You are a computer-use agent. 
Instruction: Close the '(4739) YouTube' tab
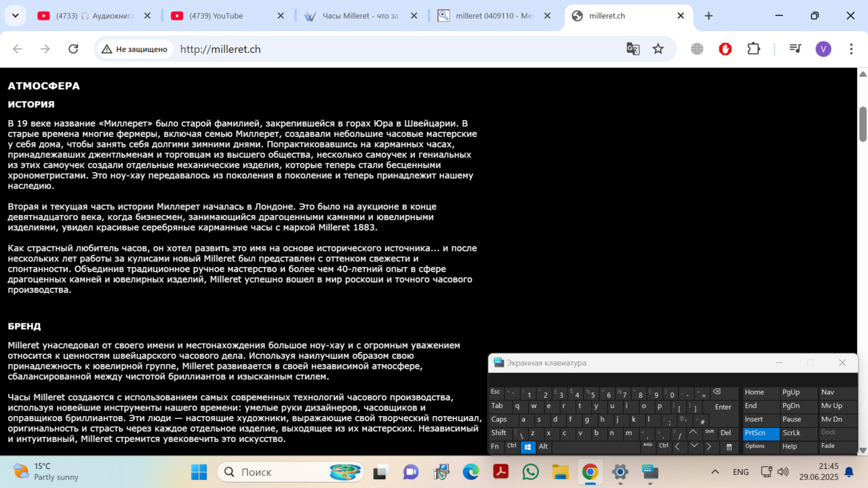click(x=281, y=16)
